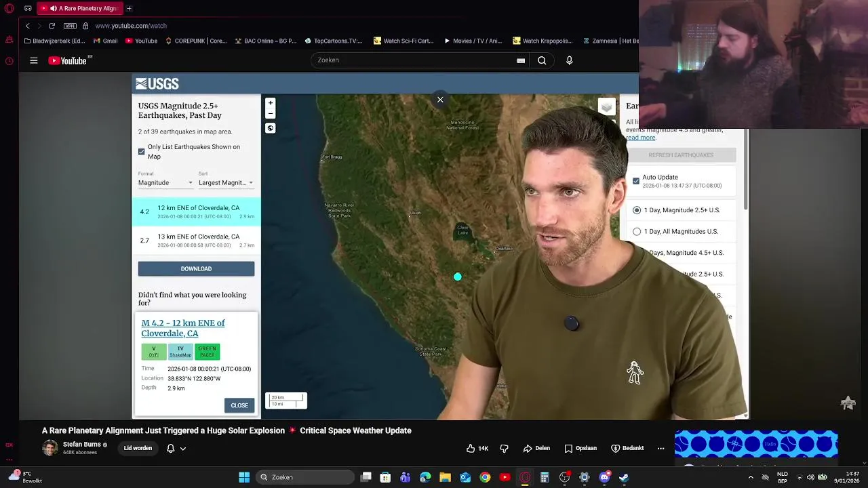
Task: Reload the current page
Action: pos(52,26)
